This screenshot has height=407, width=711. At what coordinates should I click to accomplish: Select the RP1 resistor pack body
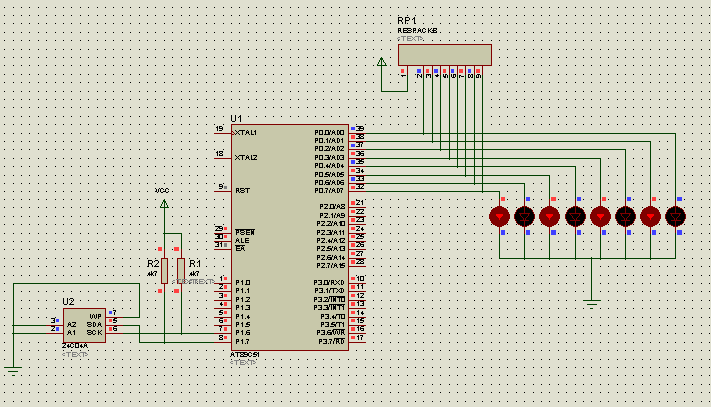click(x=445, y=55)
